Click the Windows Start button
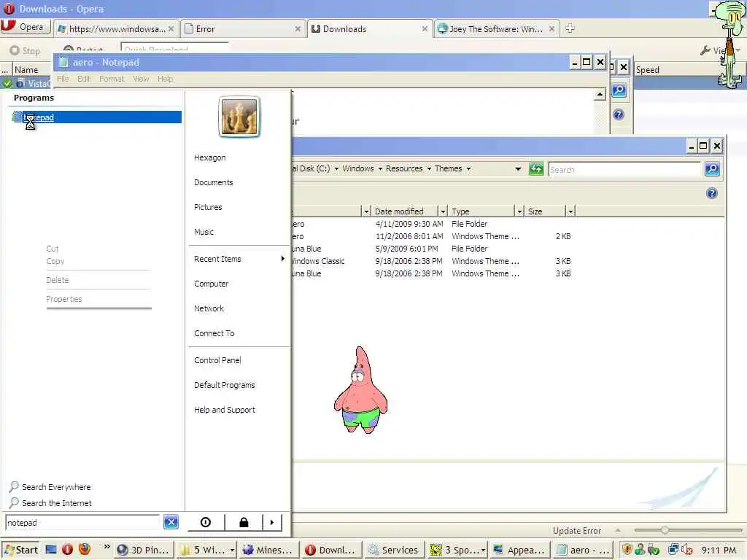Viewport: 747px width, 560px height. (20, 550)
